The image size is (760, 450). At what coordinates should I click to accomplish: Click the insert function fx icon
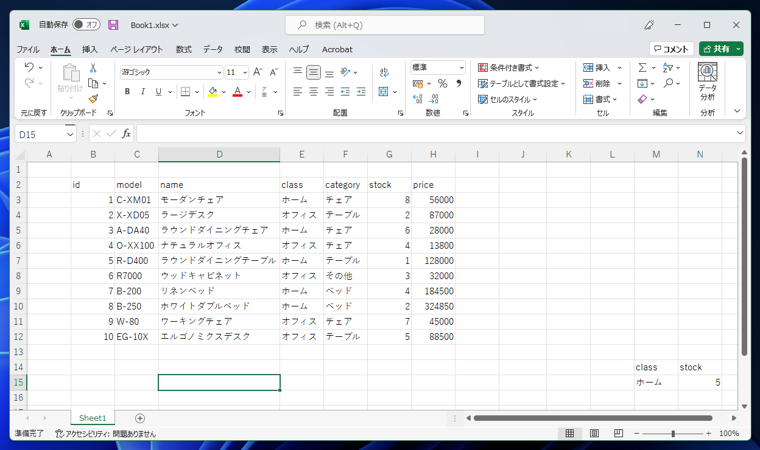tap(126, 133)
